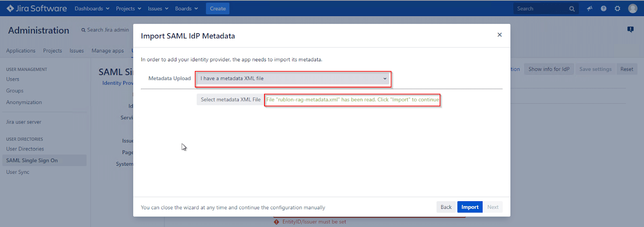644x227 pixels.
Task: Open the notifications megaphone icon
Action: (x=590, y=8)
